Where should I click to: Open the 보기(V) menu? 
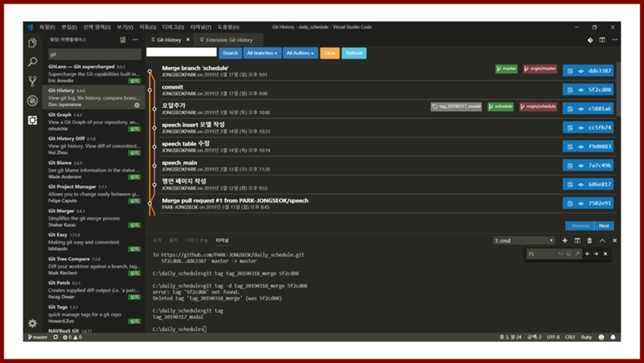(x=125, y=27)
